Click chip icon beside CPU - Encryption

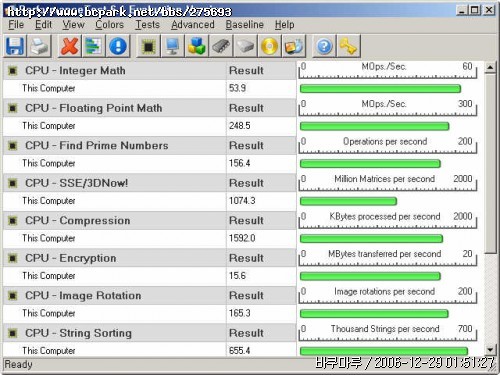(13, 258)
